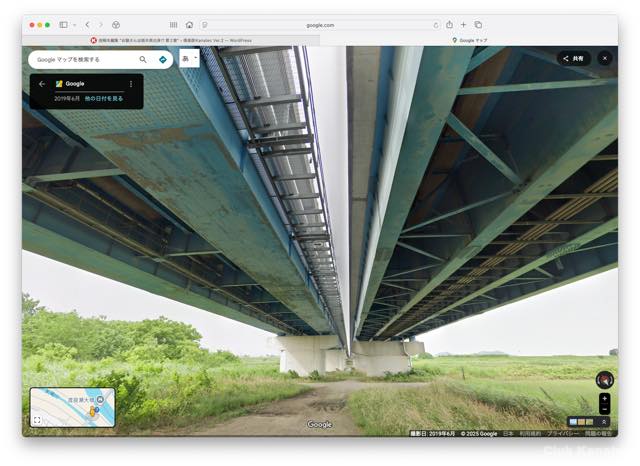640x466 pixels.
Task: Open the 問題の報告 link in footer
Action: [598, 434]
